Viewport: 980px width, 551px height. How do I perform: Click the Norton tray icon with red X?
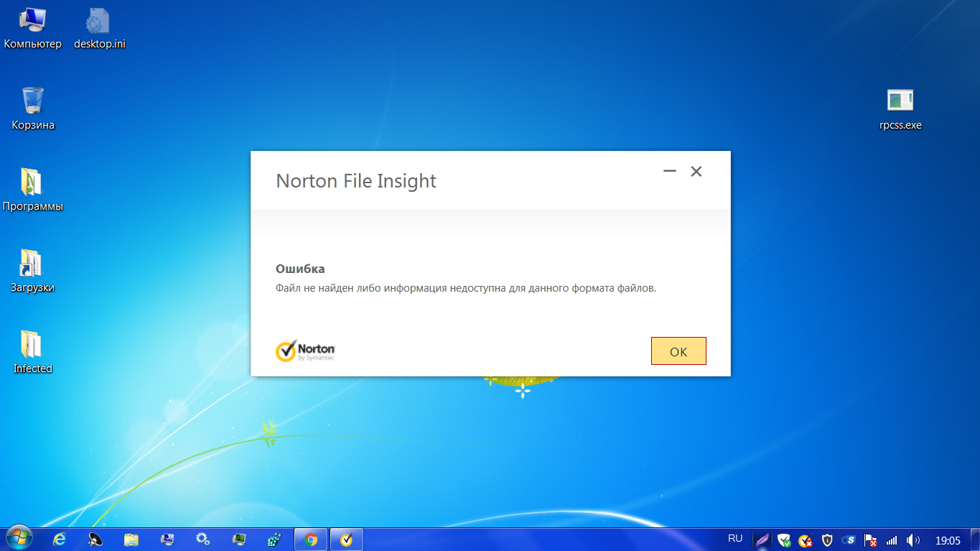coord(806,540)
